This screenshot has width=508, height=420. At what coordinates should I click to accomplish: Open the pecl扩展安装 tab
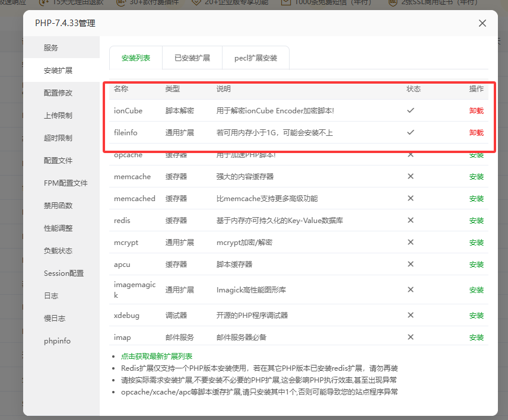256,57
